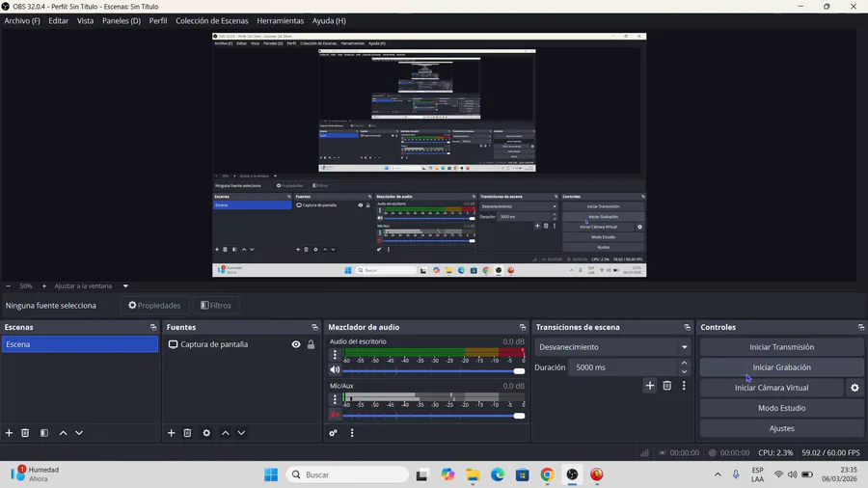Click the preview canvas image
Viewport: 868px width, 488px height.
[429, 155]
